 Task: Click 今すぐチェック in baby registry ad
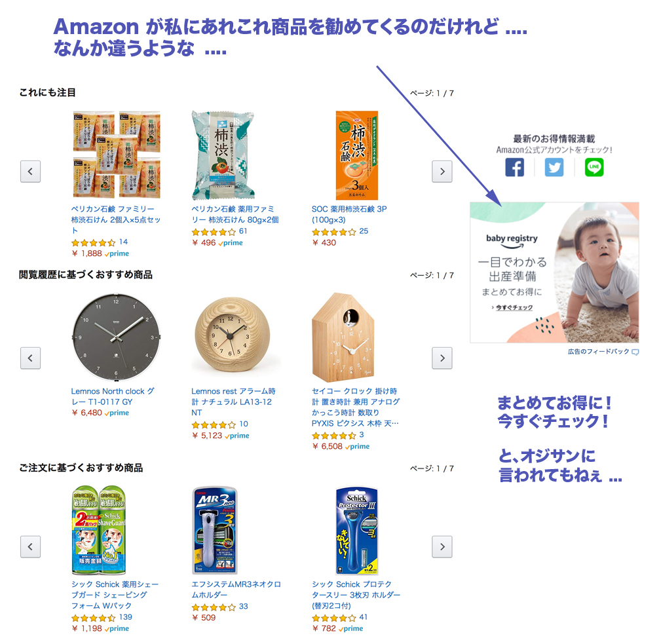click(514, 307)
